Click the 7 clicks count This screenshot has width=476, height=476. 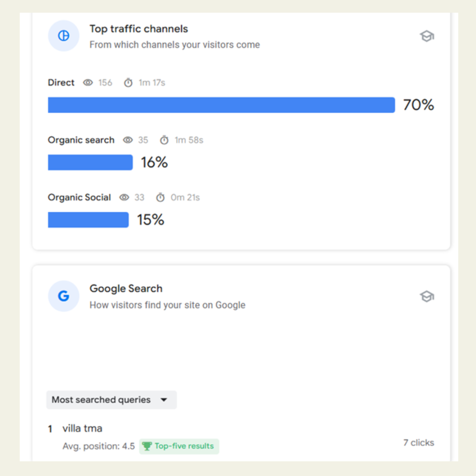(418, 443)
